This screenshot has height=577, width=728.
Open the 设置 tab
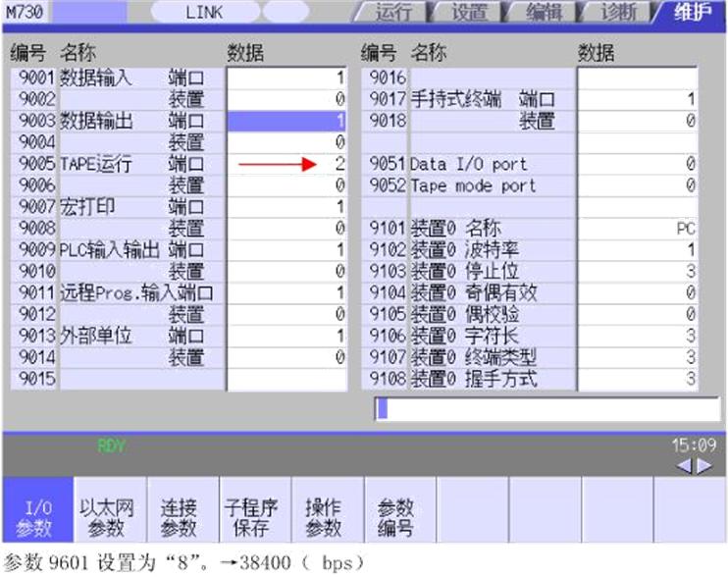coord(469,13)
